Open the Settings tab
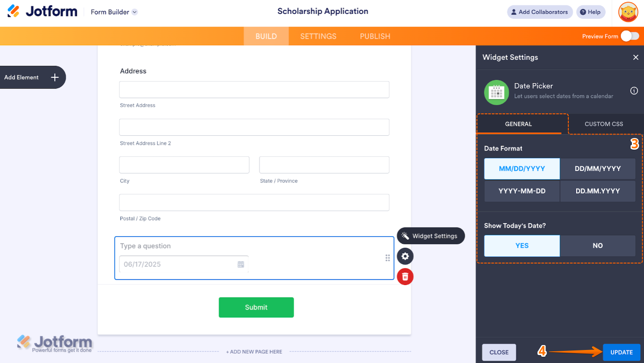644x363 pixels. [318, 36]
